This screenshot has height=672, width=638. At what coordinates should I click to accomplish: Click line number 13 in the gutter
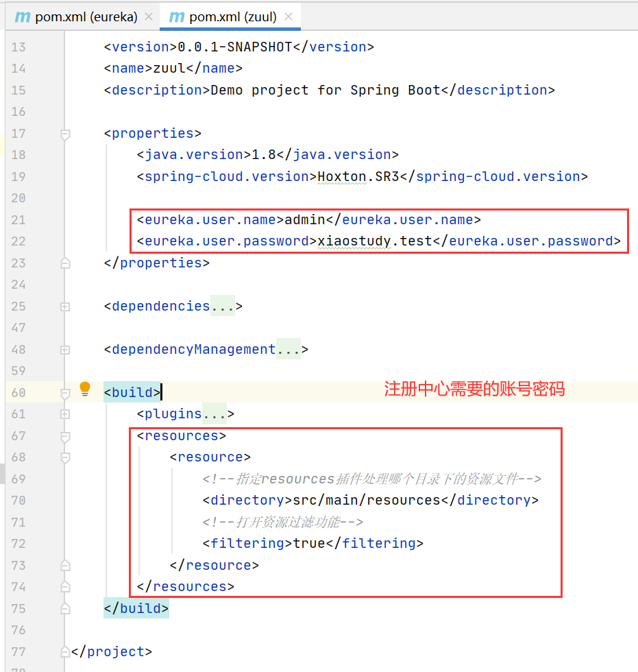19,47
